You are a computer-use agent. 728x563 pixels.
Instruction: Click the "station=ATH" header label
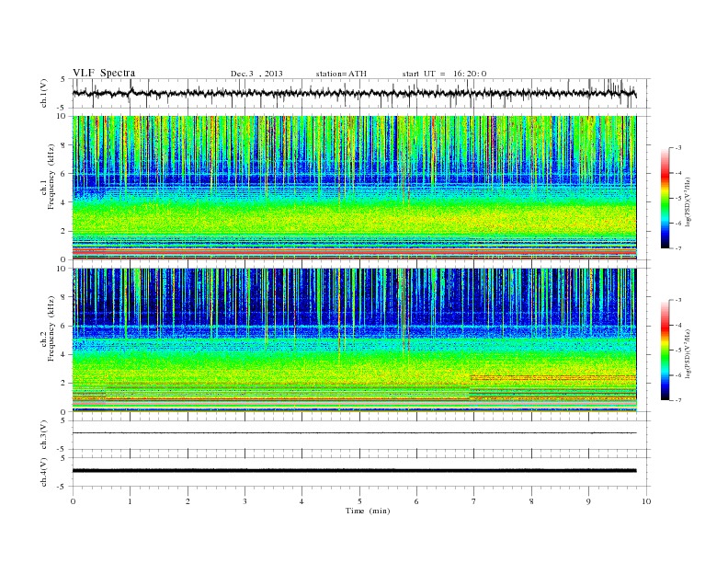click(341, 74)
